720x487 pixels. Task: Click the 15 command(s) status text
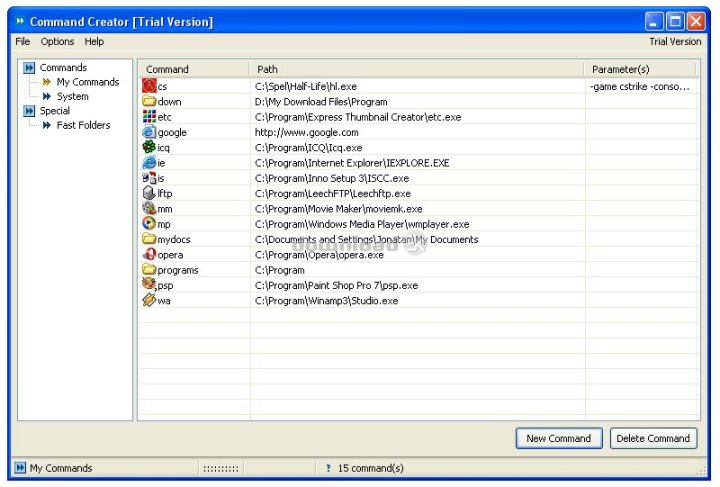coord(371,468)
